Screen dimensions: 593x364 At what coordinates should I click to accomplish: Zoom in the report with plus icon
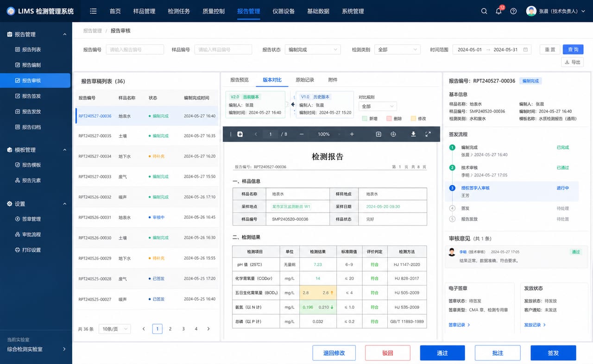pos(352,134)
